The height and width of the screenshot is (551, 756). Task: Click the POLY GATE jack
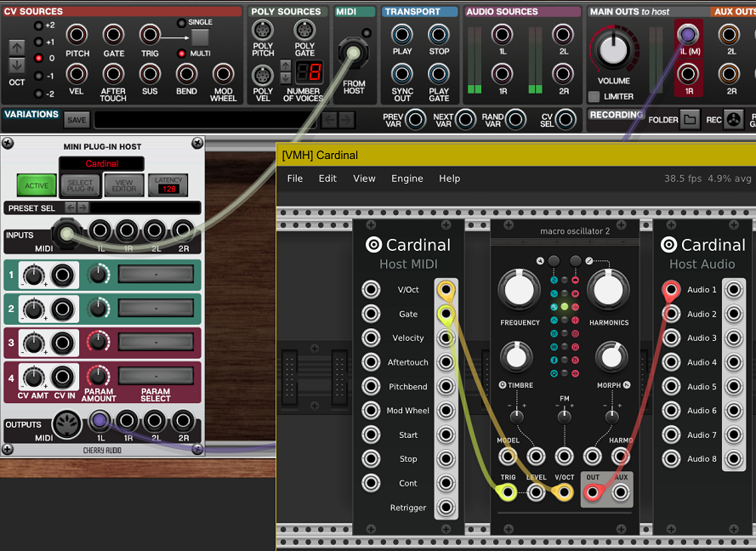click(x=304, y=31)
